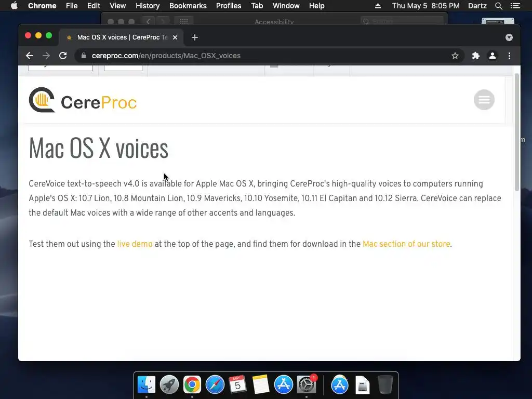Open the Tab menu
The width and height of the screenshot is (532, 399).
click(257, 6)
